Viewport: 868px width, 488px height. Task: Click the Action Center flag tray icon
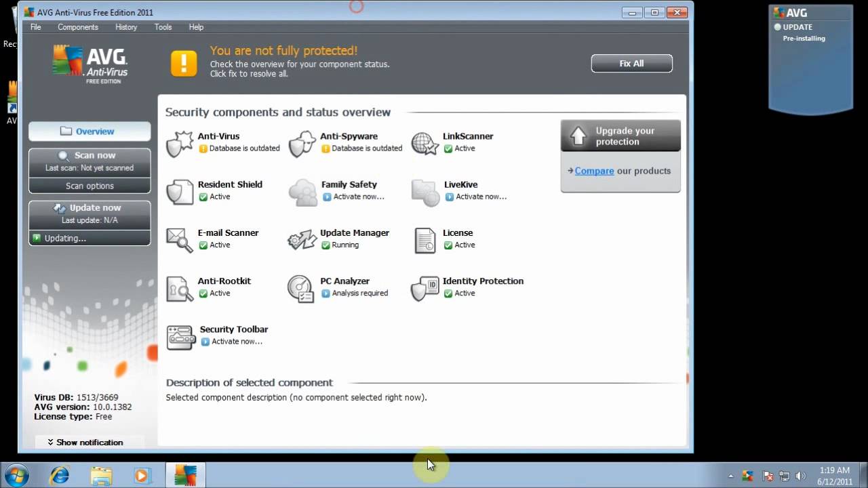click(768, 476)
